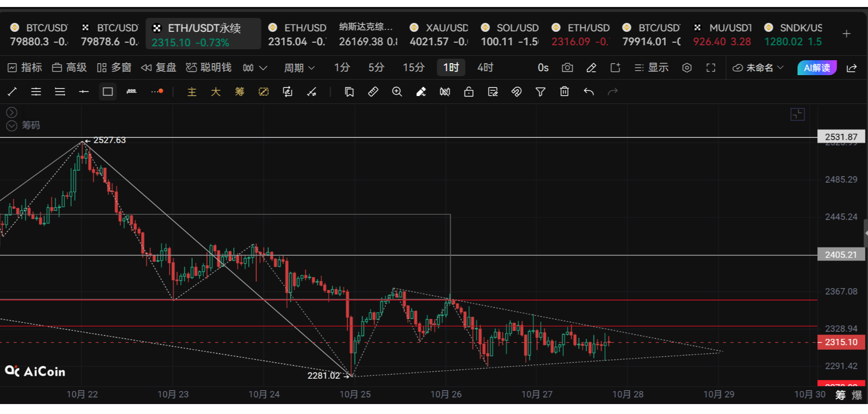
Task: Select the rectangle drawing tool
Action: [x=108, y=92]
